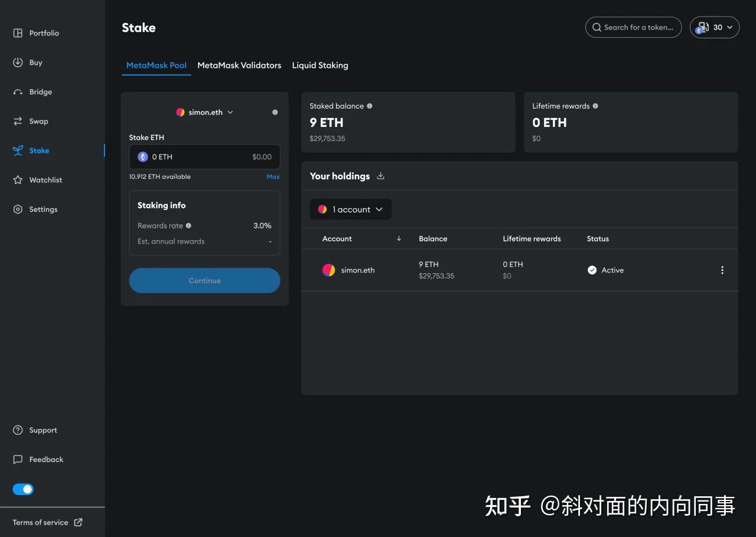Click info icon beside account selector
Viewport: 756px width, 537px height.
pyautogui.click(x=275, y=112)
